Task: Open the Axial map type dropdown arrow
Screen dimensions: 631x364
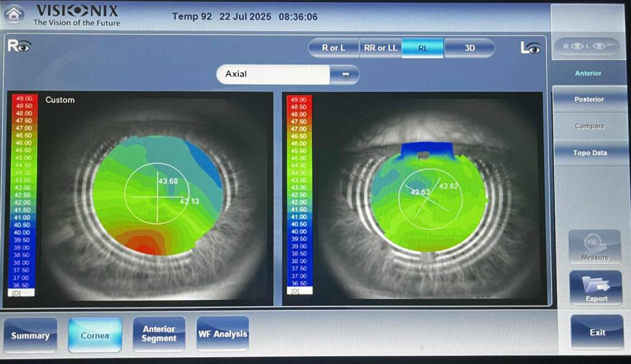Action: (345, 75)
